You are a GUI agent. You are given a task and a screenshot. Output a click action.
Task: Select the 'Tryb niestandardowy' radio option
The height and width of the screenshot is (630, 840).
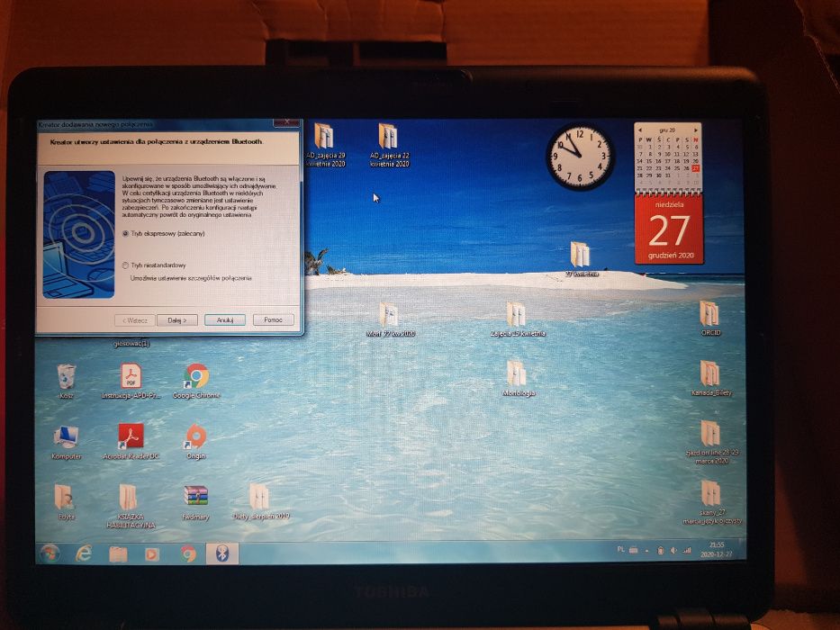point(125,265)
